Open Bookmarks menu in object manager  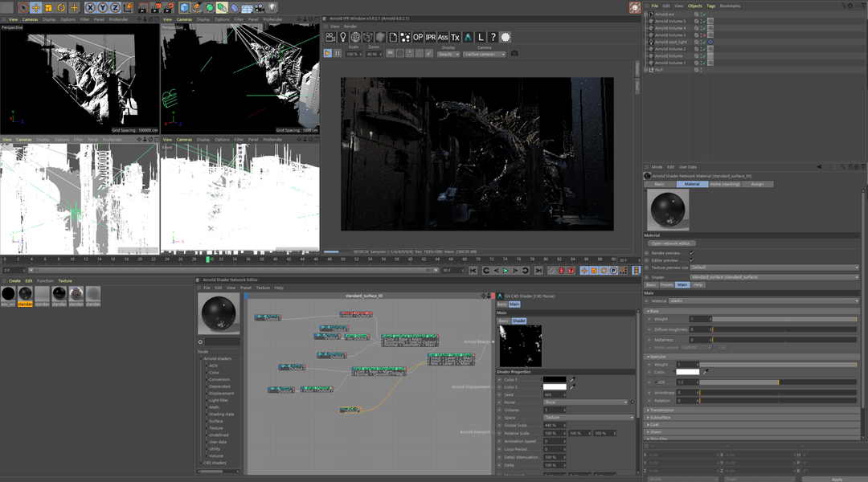click(730, 6)
